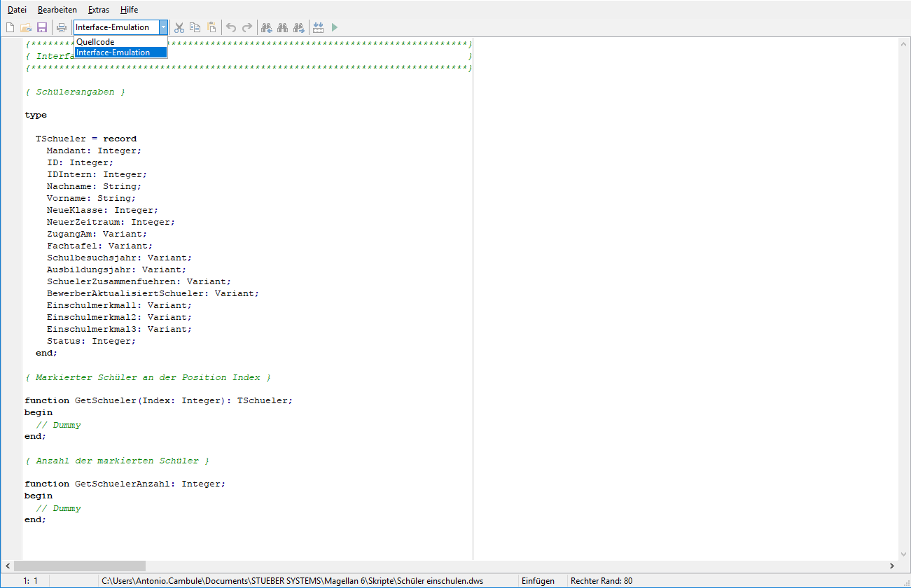Click the 'IDIntern: Integer;' line
Image resolution: width=911 pixels, height=588 pixels.
(97, 174)
